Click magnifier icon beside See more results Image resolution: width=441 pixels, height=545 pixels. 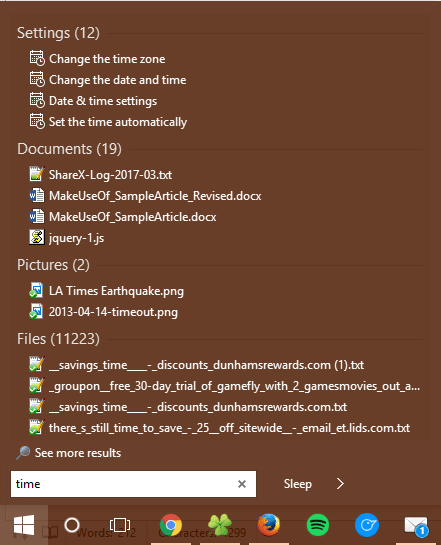coord(23,453)
